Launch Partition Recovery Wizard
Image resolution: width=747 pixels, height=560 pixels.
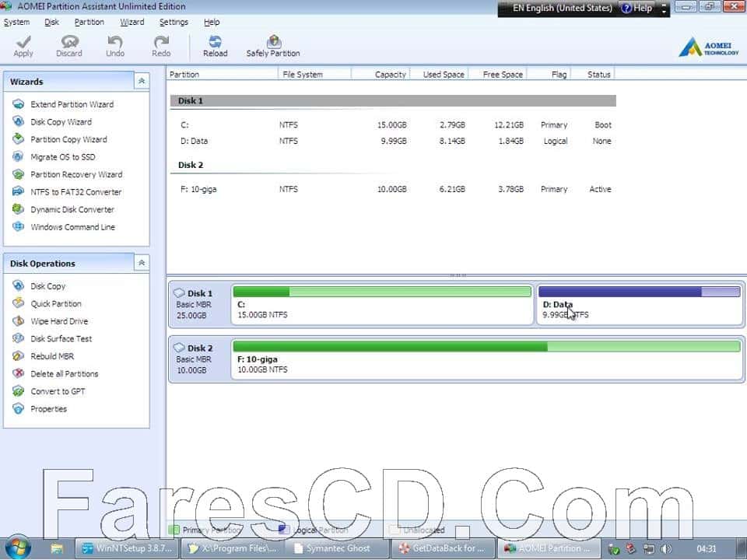coord(76,175)
